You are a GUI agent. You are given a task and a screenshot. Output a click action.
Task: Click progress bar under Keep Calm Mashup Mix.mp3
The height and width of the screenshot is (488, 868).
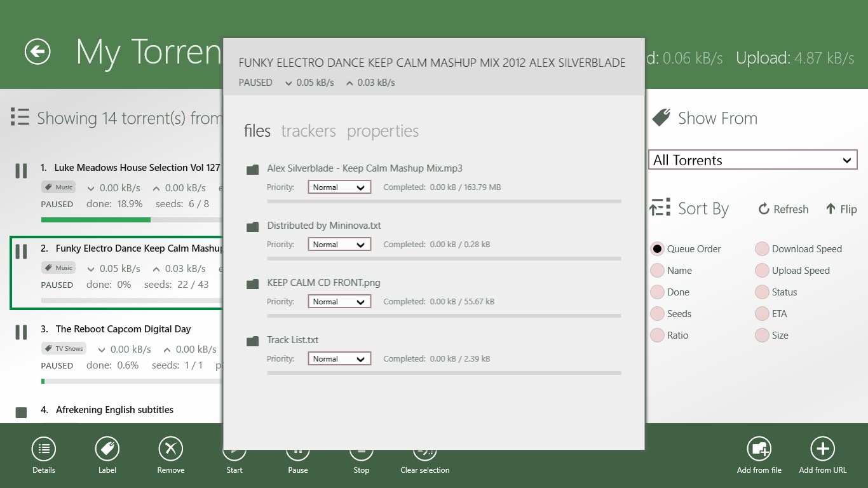click(444, 201)
